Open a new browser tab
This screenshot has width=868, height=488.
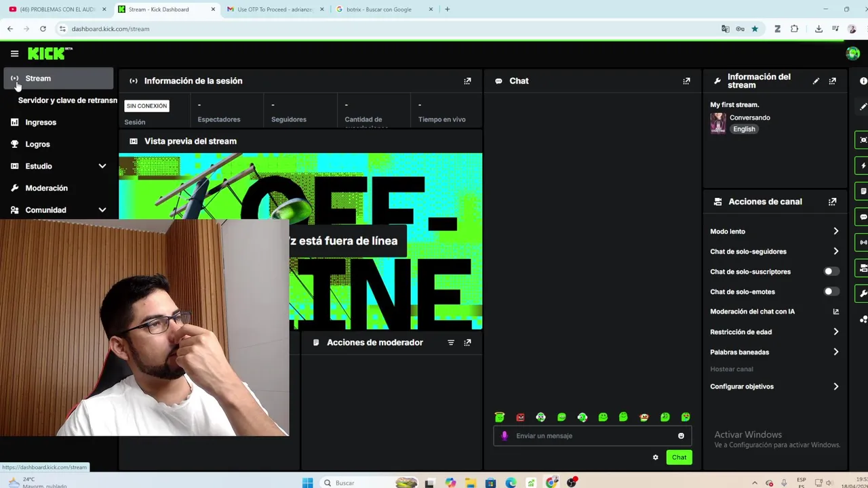coord(447,9)
